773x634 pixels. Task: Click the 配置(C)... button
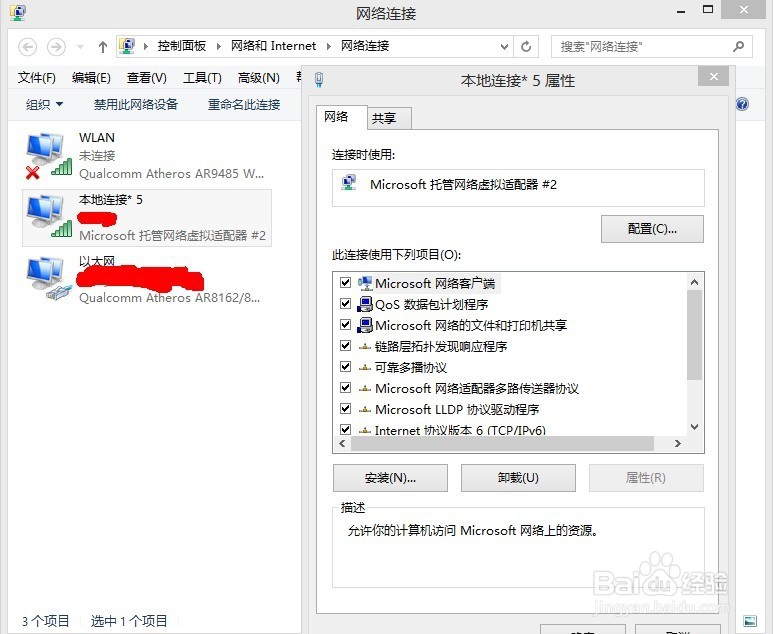[x=652, y=229]
